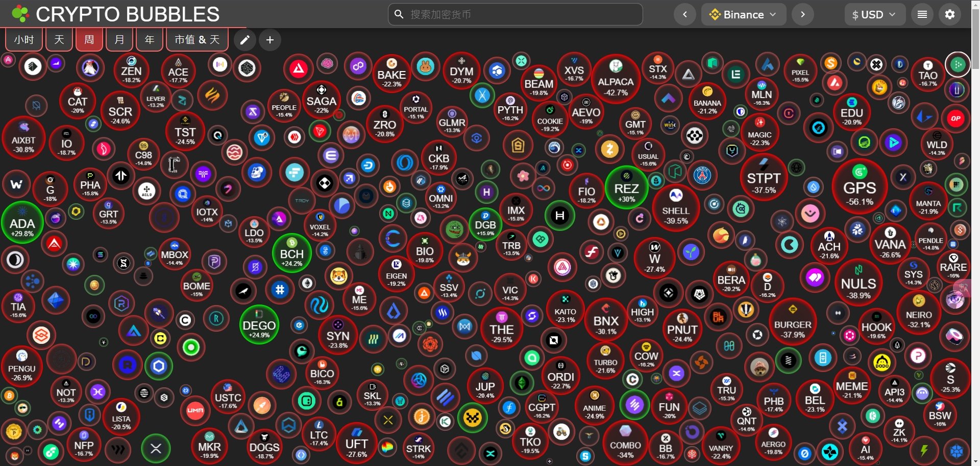Select the ADA +29.8% bubble
This screenshot has height=466, width=980.
[x=22, y=223]
